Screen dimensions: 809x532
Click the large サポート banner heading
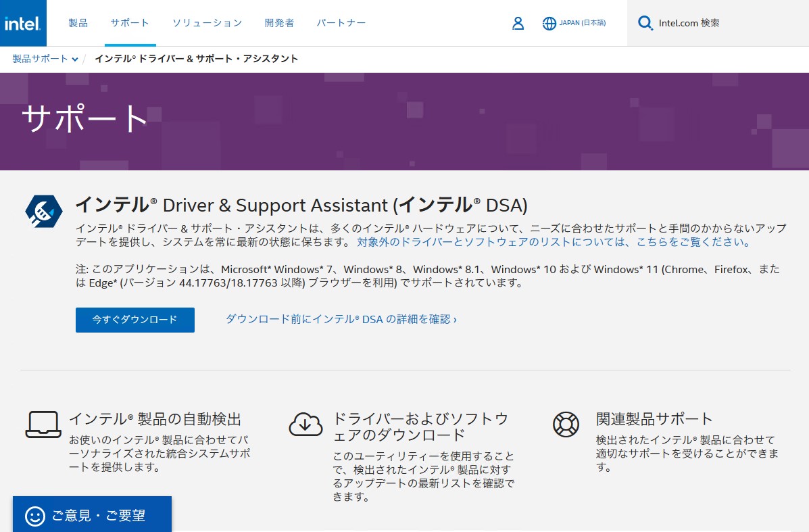coord(84,119)
